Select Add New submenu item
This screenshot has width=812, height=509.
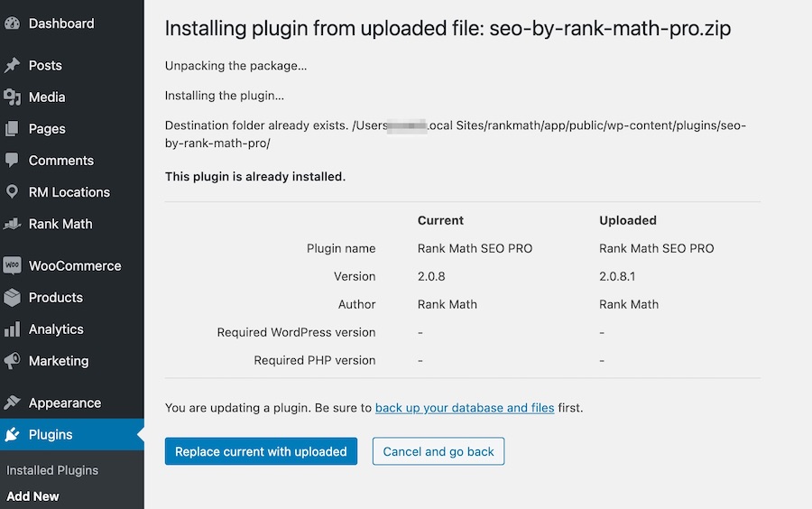(32, 496)
